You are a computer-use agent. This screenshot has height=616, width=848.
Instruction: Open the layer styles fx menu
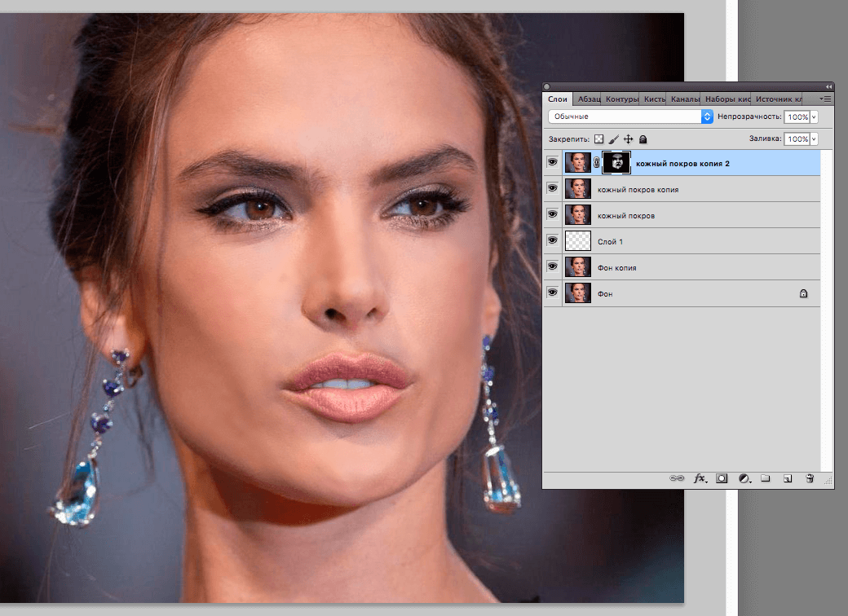click(x=700, y=478)
